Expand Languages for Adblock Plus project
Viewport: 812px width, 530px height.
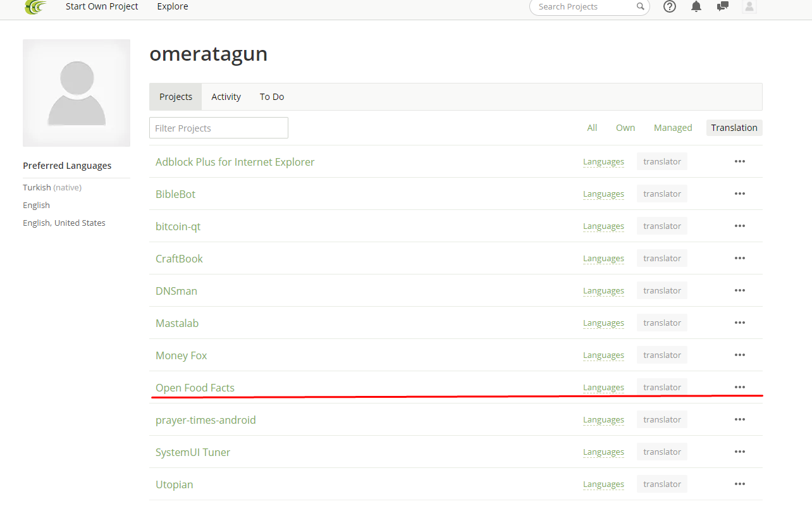603,162
